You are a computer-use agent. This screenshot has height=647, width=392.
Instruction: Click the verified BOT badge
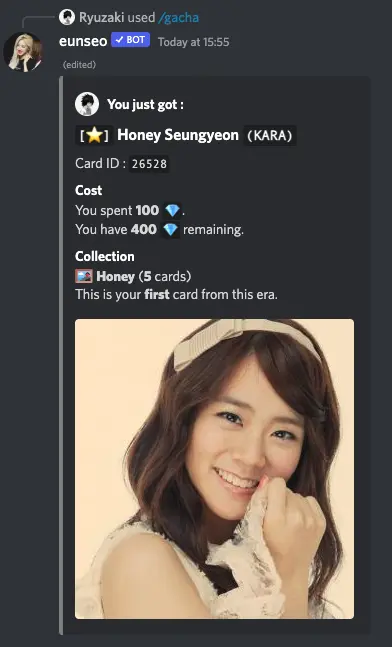130,40
